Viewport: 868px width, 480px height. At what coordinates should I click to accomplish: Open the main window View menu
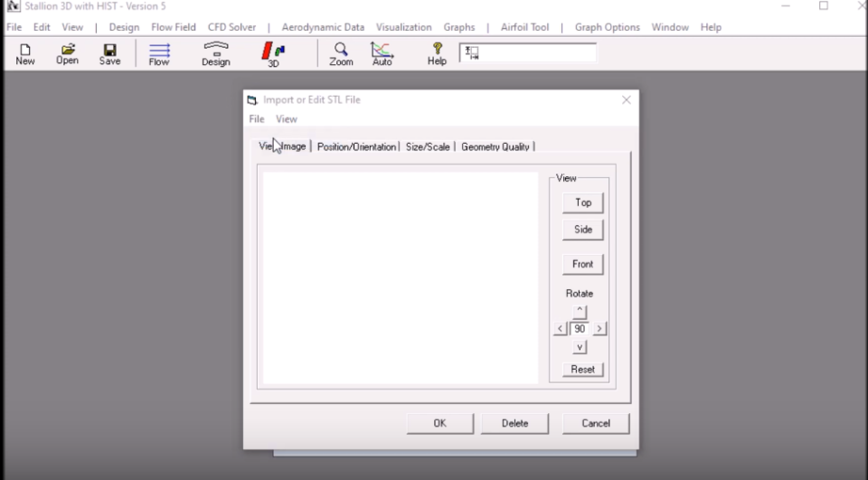72,27
